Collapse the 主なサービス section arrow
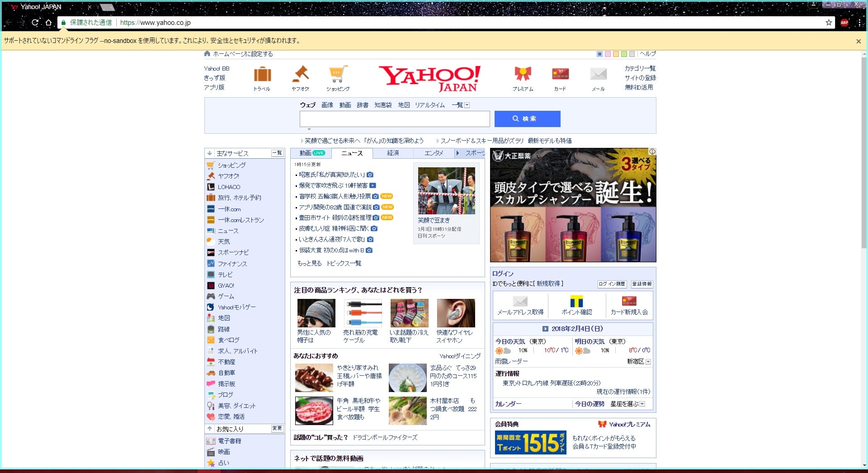The width and height of the screenshot is (868, 473). 209,153
